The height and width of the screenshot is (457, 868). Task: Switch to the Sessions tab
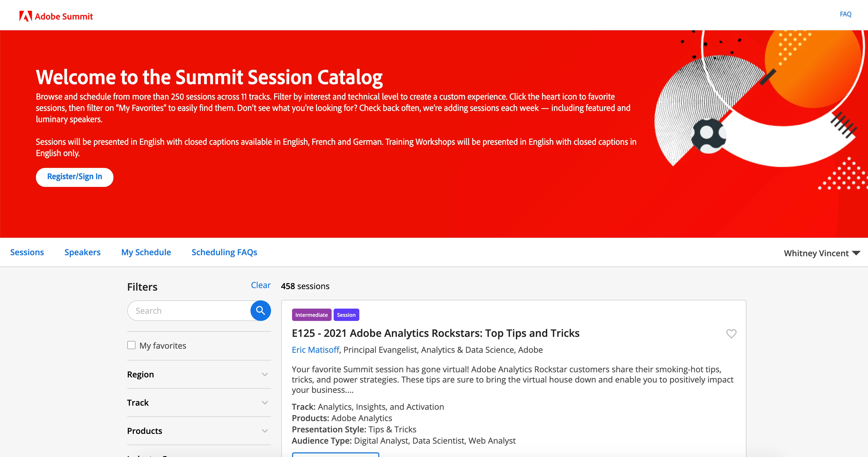tap(27, 252)
